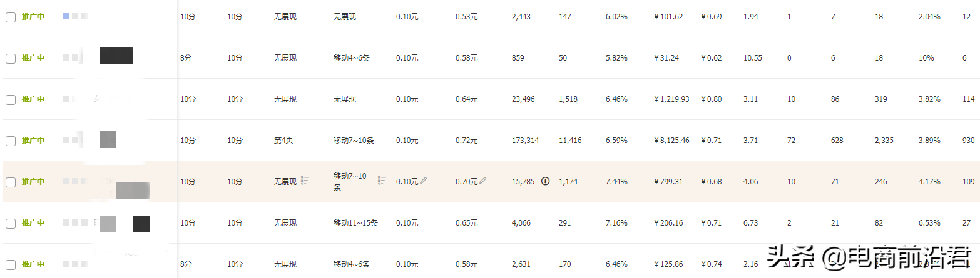
Task: Click the pencil icon beside 0.10元
Action: pyautogui.click(x=424, y=181)
